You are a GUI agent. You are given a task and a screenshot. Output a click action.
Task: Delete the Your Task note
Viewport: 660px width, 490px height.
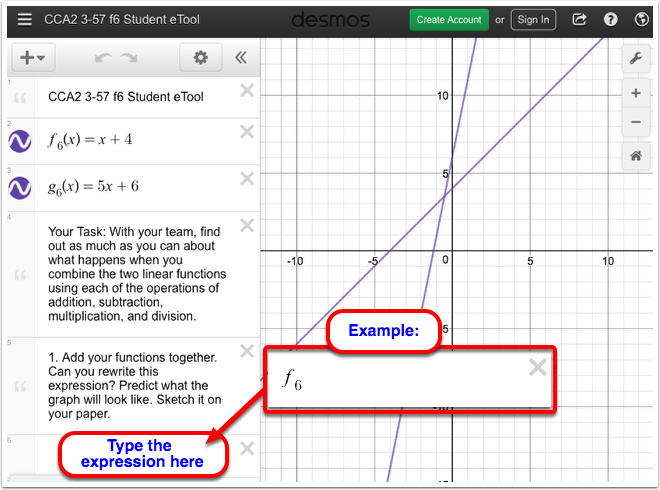pos(247,225)
